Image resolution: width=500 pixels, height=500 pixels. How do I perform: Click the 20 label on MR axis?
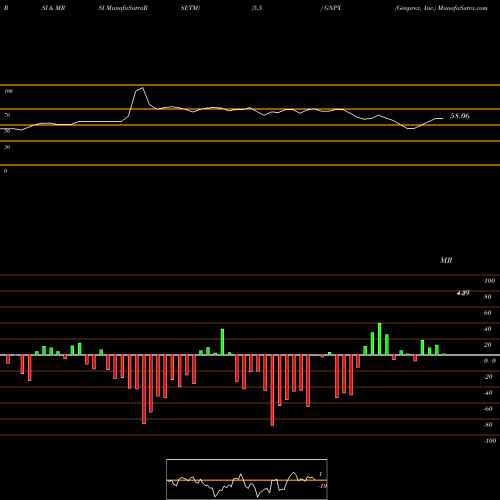click(488, 345)
